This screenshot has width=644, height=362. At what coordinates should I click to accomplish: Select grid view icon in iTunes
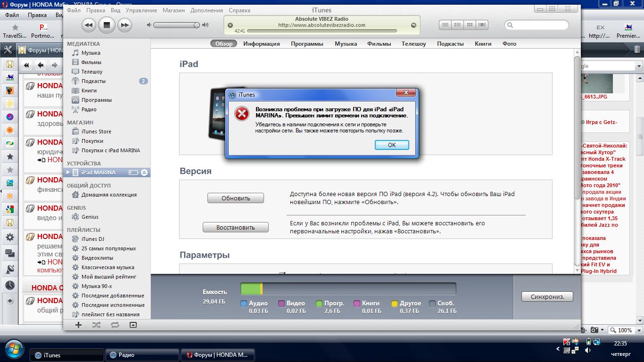tap(470, 25)
